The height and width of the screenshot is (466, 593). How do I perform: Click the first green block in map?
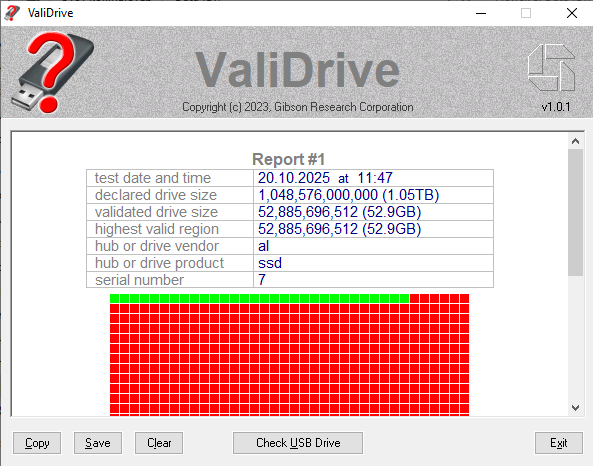click(x=115, y=298)
